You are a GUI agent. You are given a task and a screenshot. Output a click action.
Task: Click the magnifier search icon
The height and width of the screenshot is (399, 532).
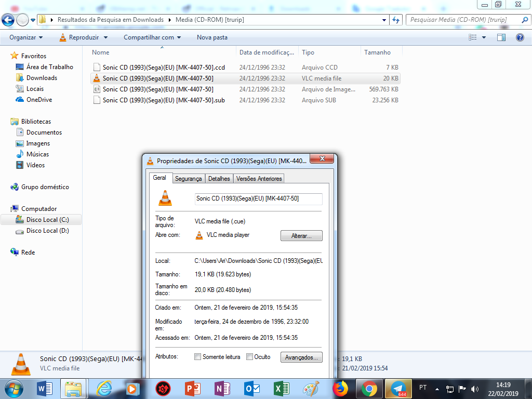click(525, 20)
